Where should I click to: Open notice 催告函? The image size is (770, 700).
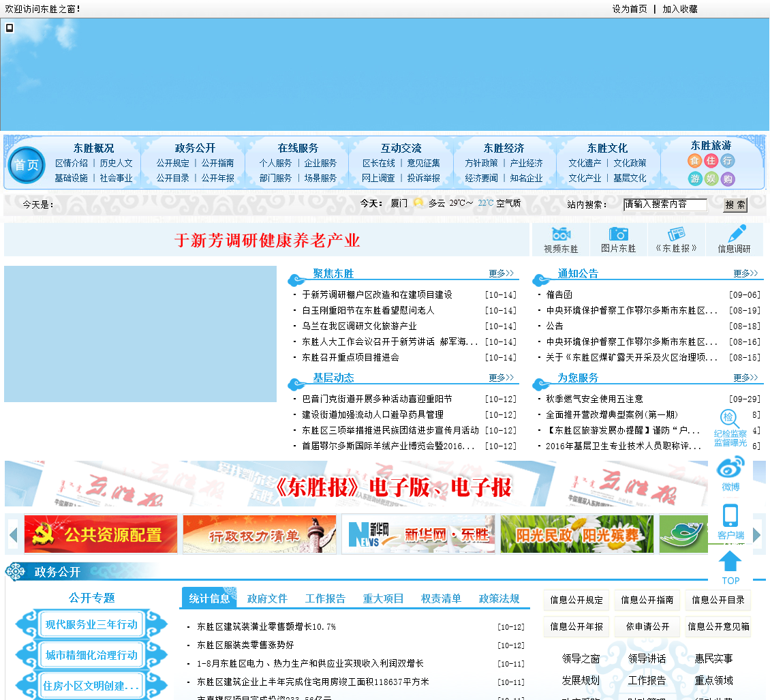[x=559, y=294]
